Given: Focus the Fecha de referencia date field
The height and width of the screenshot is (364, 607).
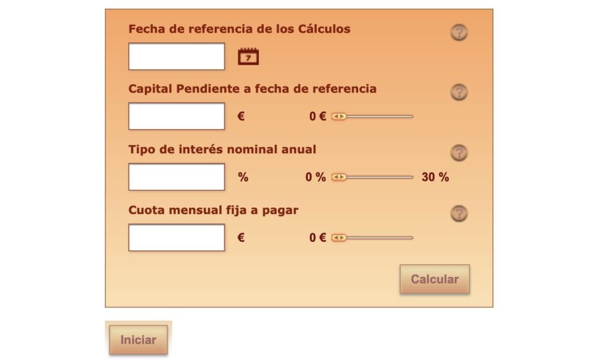Looking at the screenshot, I should pos(177,56).
